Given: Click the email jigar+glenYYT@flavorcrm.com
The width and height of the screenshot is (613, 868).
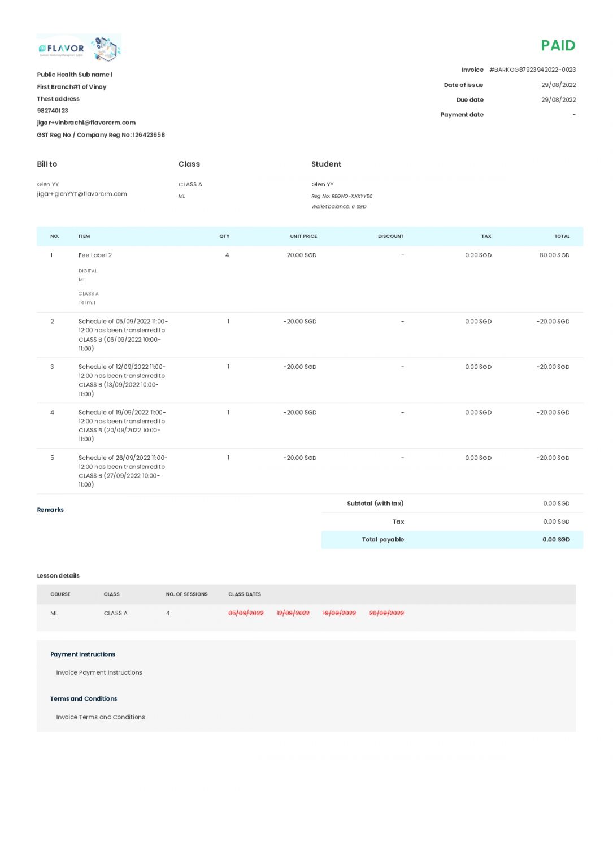Looking at the screenshot, I should (x=82, y=194).
